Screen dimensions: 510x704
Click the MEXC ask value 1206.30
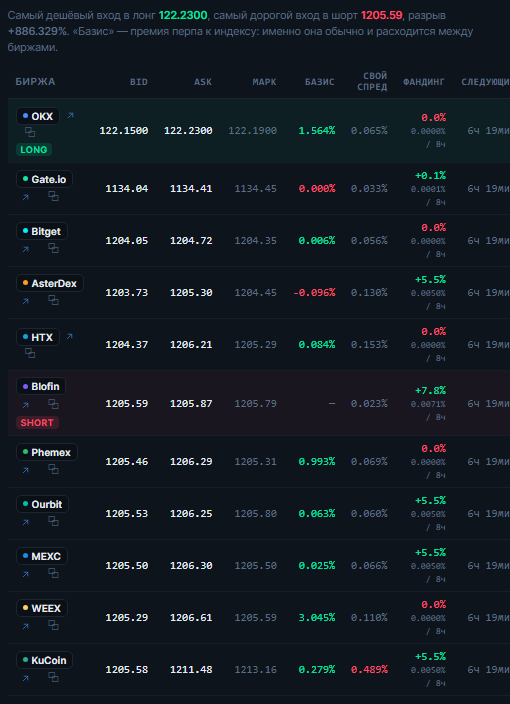(191, 566)
